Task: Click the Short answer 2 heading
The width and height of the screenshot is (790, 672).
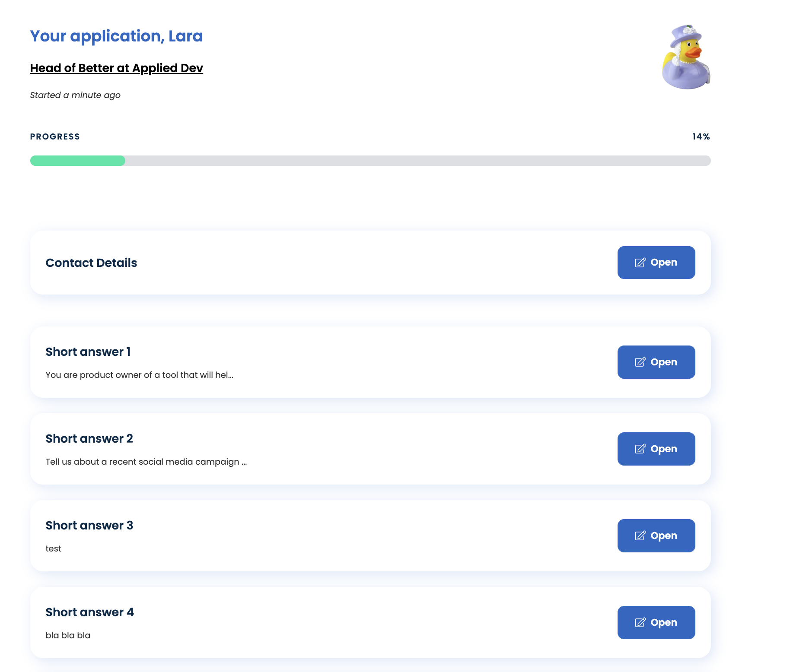Action: pyautogui.click(x=89, y=438)
